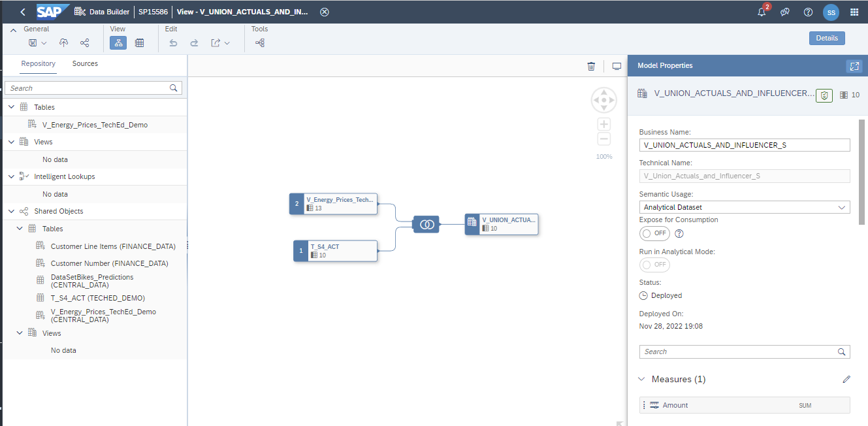868x426 pixels.
Task: Toggle Run in Analytical Mode switch
Action: 654,264
